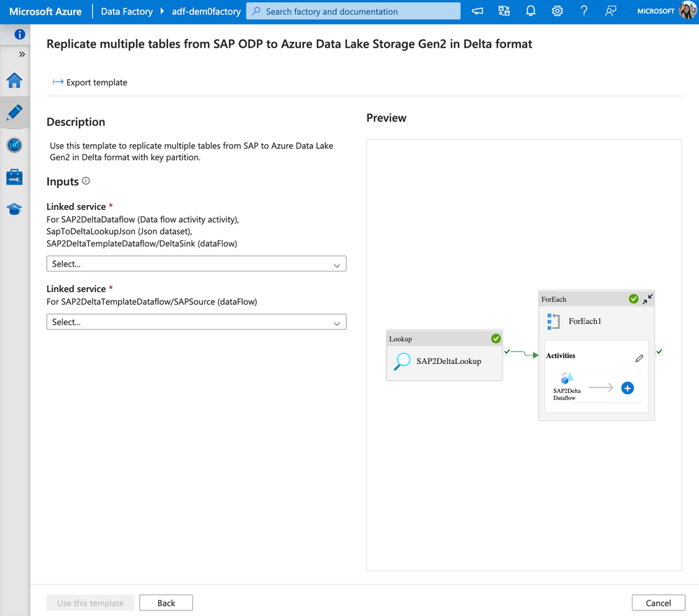Click the Data Factory breadcrumb
This screenshot has width=699, height=616.
point(127,12)
